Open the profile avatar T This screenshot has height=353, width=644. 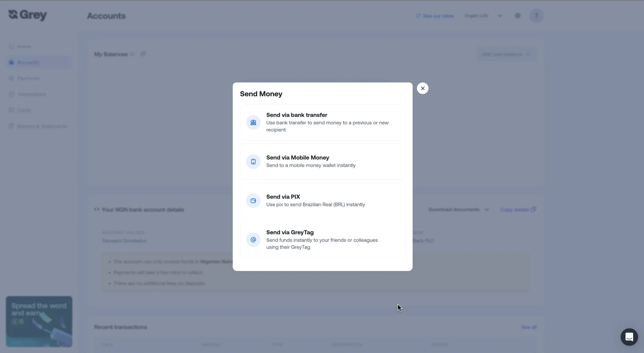(x=536, y=16)
